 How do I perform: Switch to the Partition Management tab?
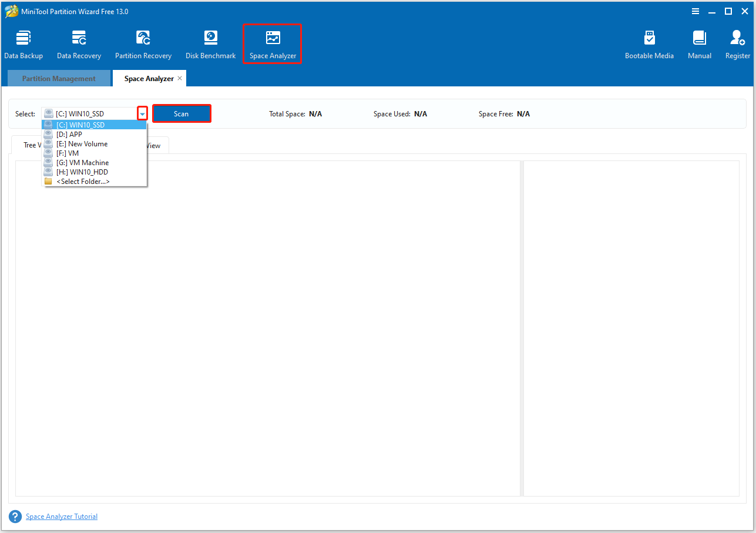coord(59,78)
